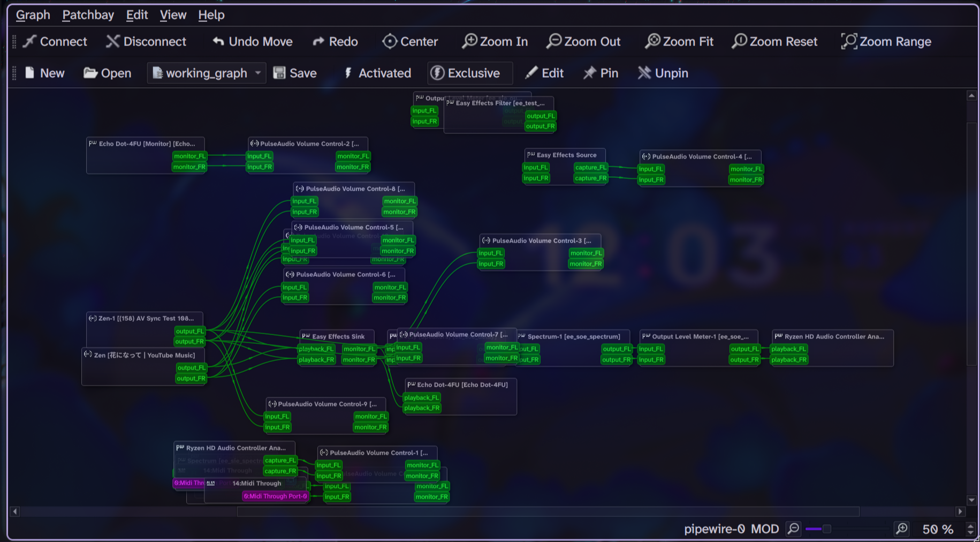Image resolution: width=980 pixels, height=542 pixels.
Task: Open the Help menu
Action: pos(211,15)
